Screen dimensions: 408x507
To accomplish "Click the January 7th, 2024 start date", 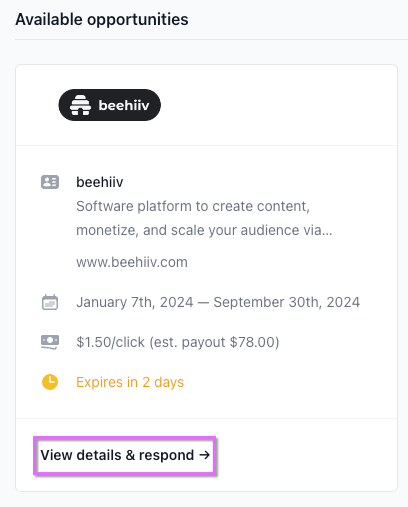I will [x=135, y=302].
